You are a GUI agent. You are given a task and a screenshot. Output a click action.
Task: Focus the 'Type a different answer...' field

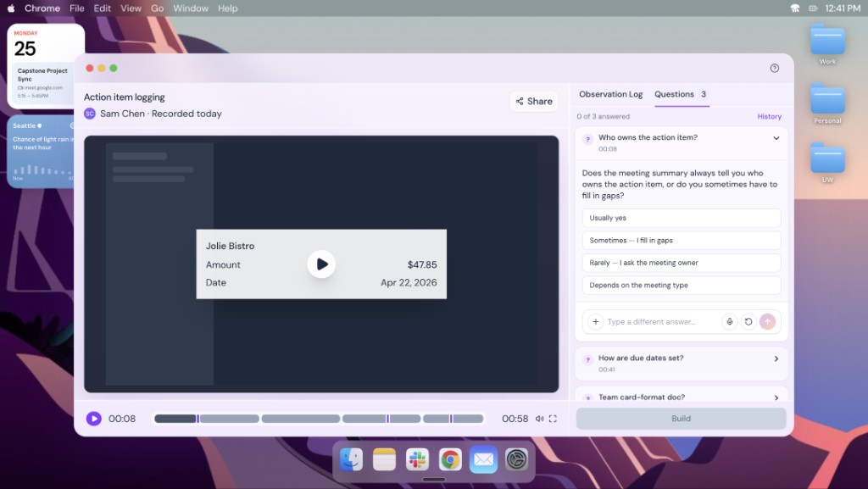(x=661, y=321)
